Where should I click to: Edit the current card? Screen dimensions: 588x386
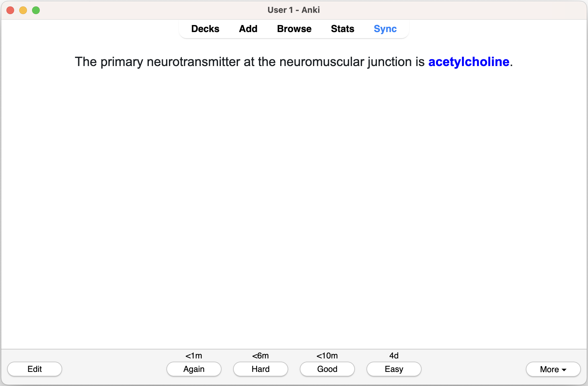[35, 369]
